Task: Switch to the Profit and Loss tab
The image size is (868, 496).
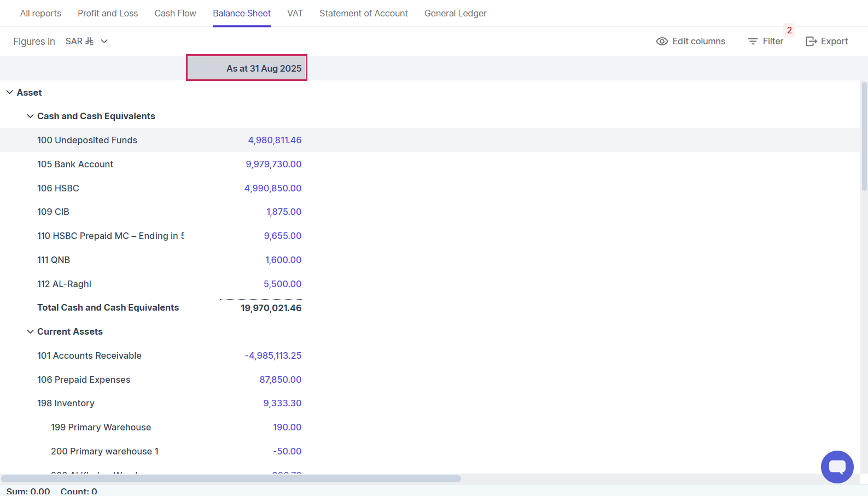Action: click(108, 13)
